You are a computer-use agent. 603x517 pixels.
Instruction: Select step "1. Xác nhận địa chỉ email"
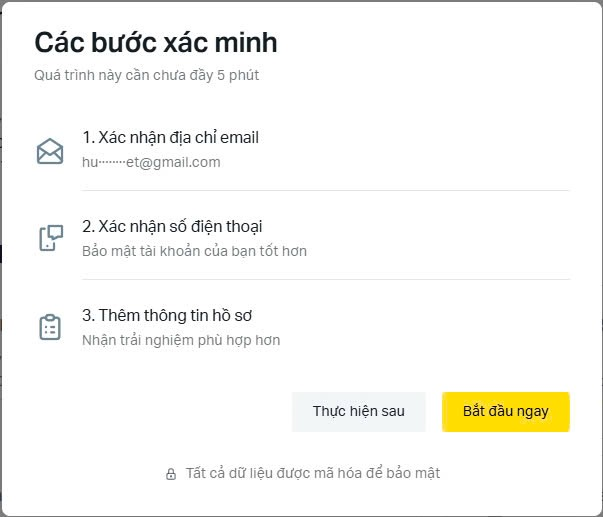point(170,138)
